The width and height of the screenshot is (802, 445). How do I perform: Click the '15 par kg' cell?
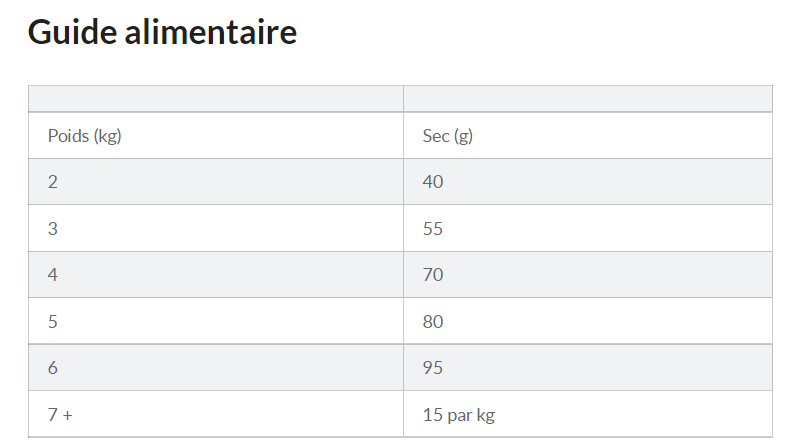(x=459, y=414)
